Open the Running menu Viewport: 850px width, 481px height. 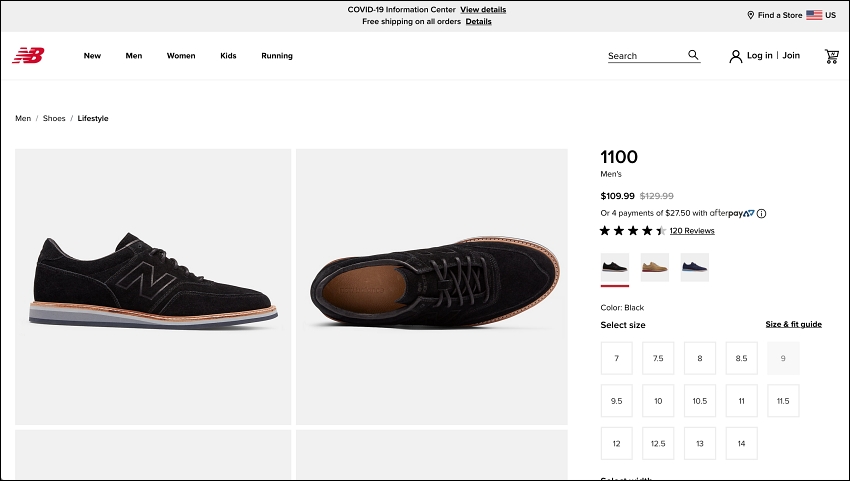(x=277, y=56)
